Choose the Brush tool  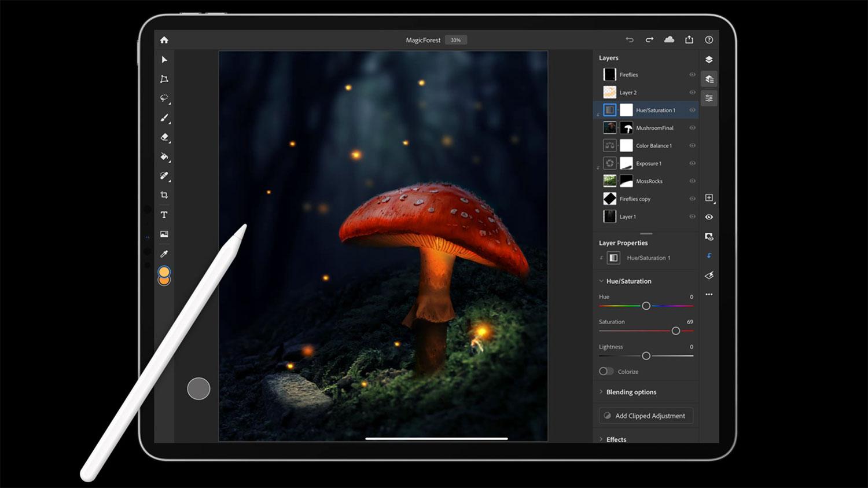coord(164,118)
